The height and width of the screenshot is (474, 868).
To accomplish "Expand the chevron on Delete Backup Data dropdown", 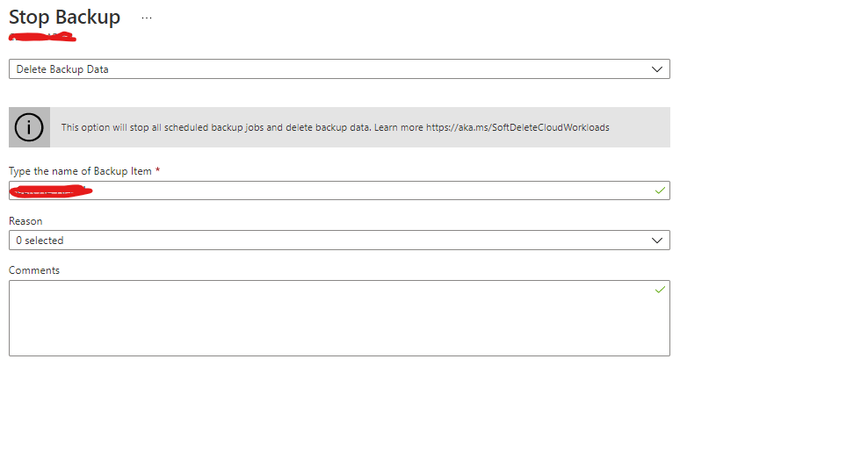I will (657, 69).
